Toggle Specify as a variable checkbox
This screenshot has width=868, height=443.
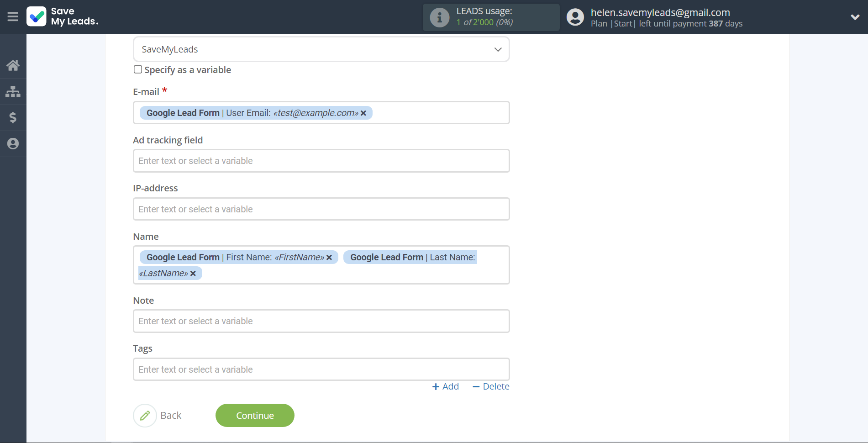click(138, 69)
